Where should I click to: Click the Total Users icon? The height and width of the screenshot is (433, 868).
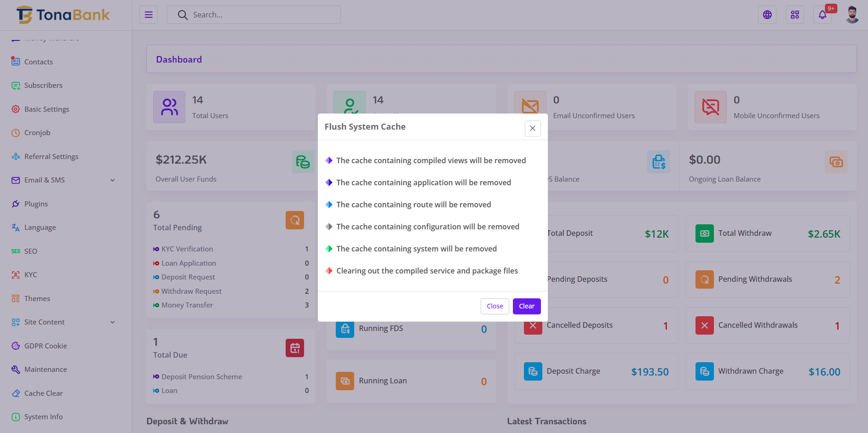pyautogui.click(x=169, y=107)
